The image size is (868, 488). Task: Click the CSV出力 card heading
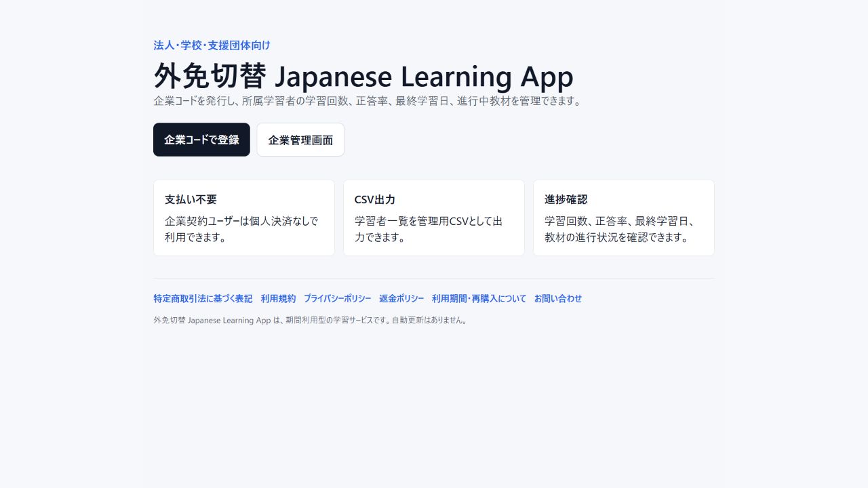click(x=375, y=199)
